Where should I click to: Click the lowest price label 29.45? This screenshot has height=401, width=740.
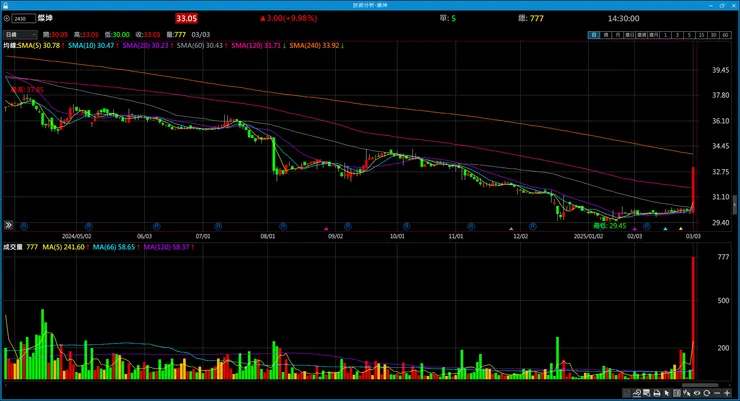tap(610, 226)
